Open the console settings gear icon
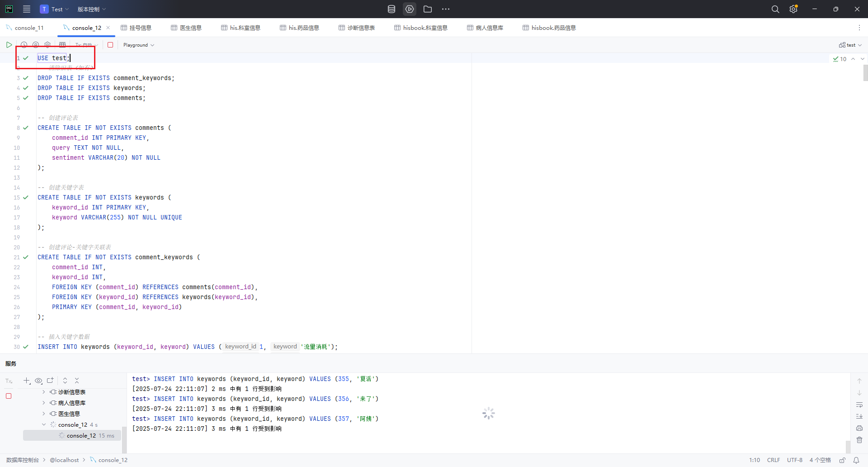 tap(47, 45)
